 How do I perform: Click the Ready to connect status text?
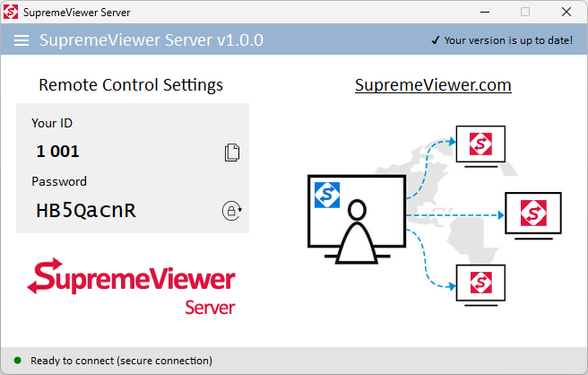pyautogui.click(x=121, y=361)
